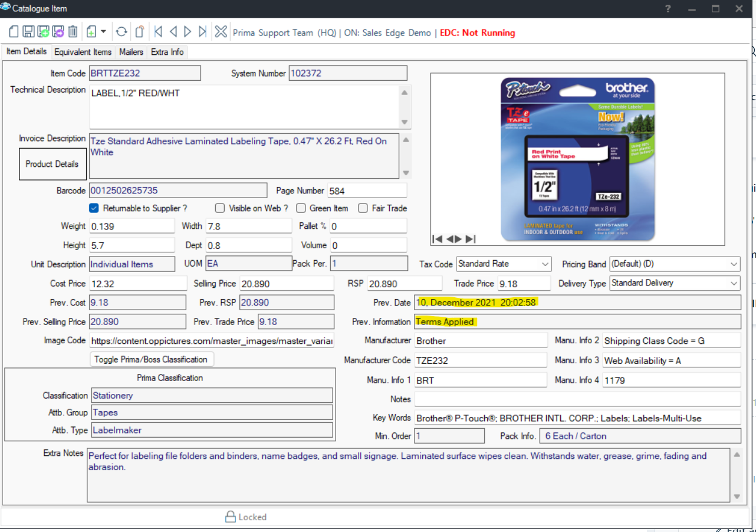The width and height of the screenshot is (756, 532).
Task: Go to the next record in toolbar
Action: pyautogui.click(x=188, y=32)
